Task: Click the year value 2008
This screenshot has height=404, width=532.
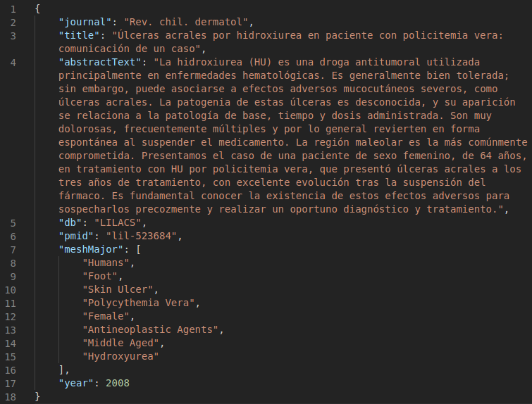Action: (x=118, y=384)
